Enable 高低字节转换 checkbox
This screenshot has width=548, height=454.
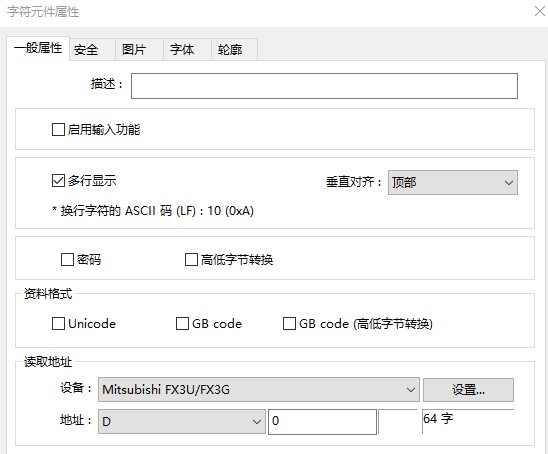point(191,260)
